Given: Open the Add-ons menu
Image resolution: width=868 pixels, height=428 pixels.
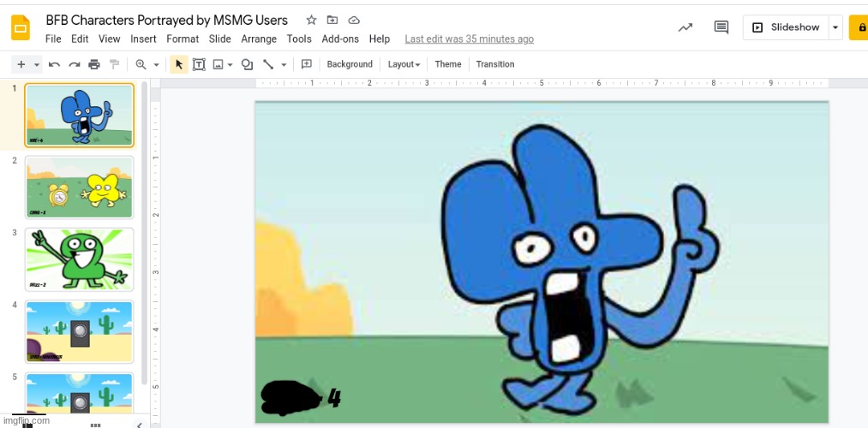Looking at the screenshot, I should click(x=340, y=39).
